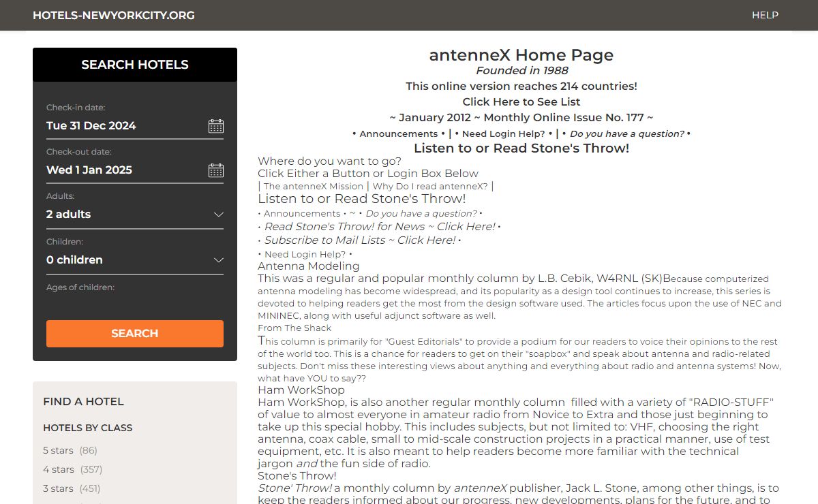Click the '(86)' count beside 5 stars
818x504 pixels.
click(89, 450)
